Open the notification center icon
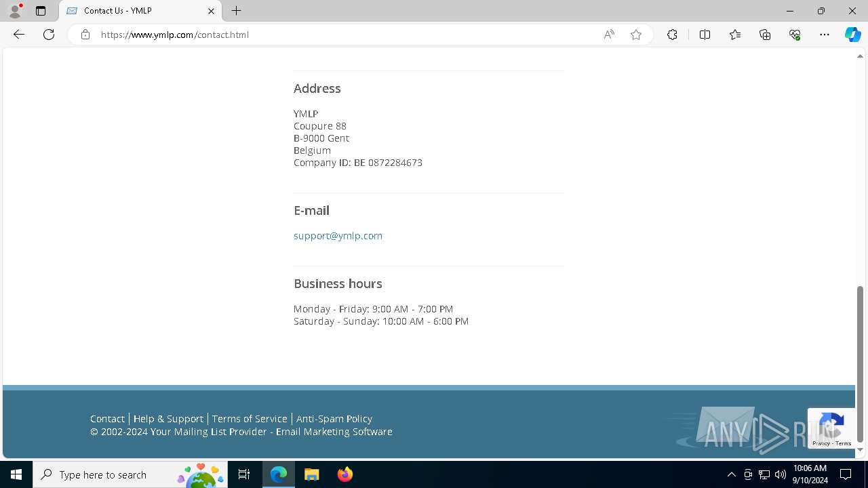Screen dimensions: 868x488 pyautogui.click(x=846, y=474)
